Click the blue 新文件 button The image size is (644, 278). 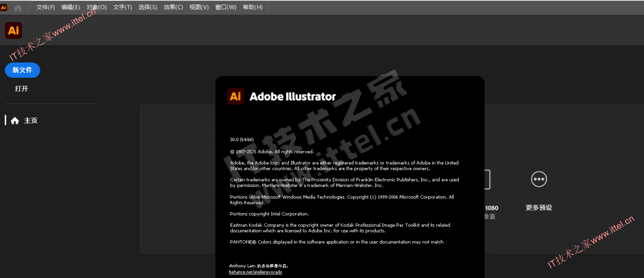[22, 70]
